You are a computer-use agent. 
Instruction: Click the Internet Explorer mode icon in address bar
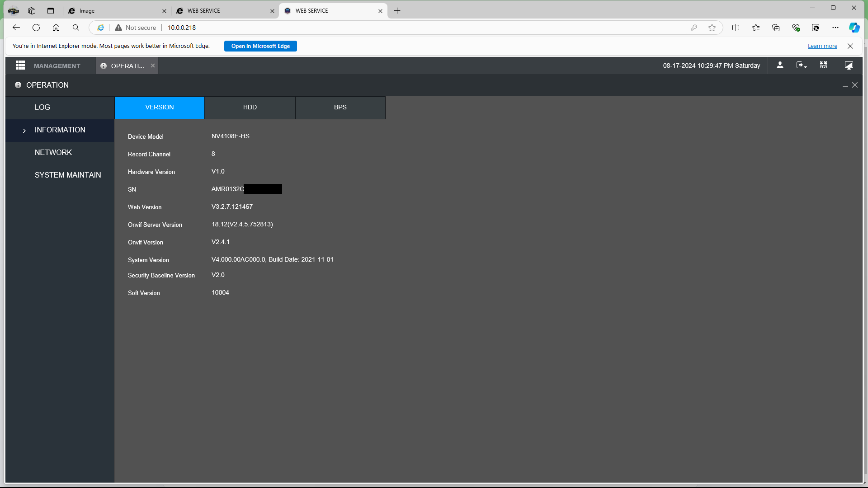[101, 28]
